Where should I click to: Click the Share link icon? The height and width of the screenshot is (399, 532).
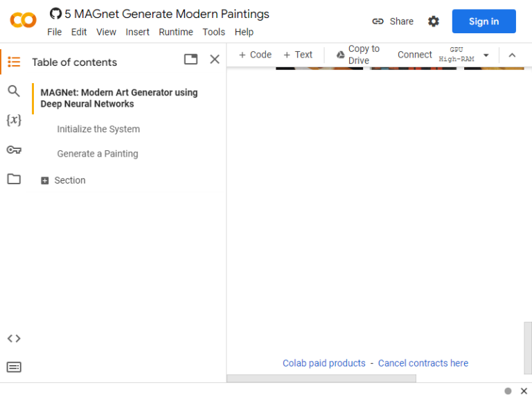click(x=378, y=21)
